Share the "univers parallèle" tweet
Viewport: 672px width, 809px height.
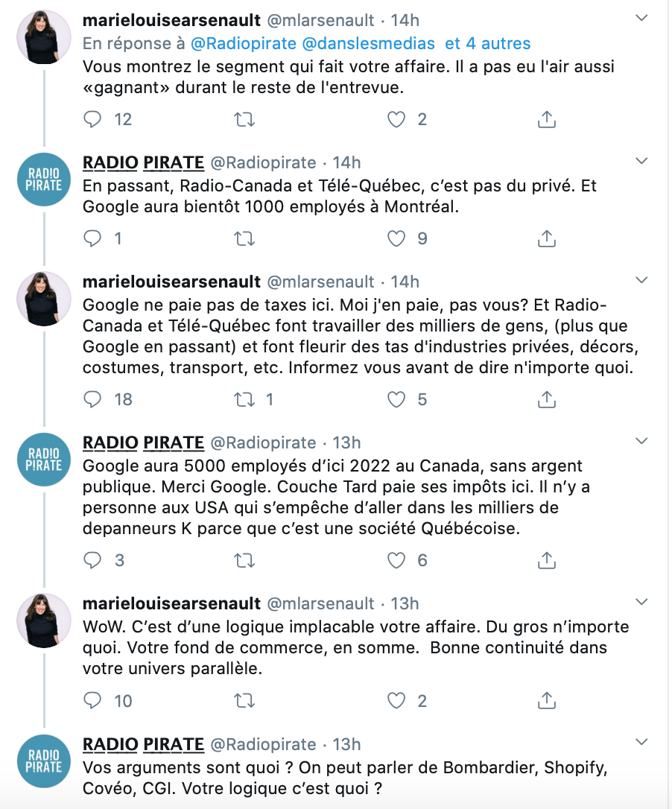click(x=547, y=701)
